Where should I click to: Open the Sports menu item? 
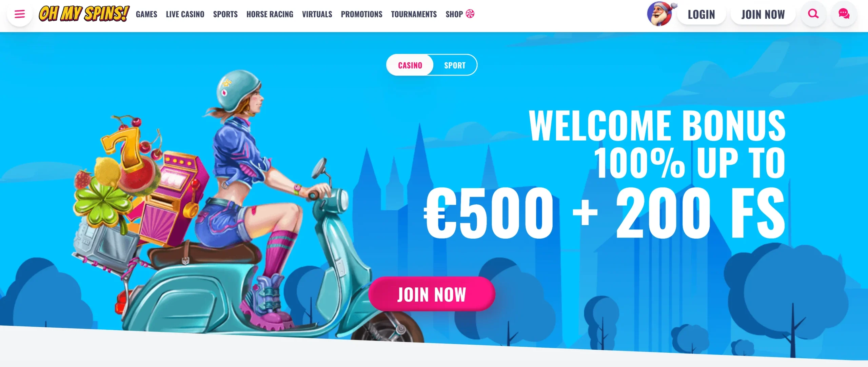point(225,14)
